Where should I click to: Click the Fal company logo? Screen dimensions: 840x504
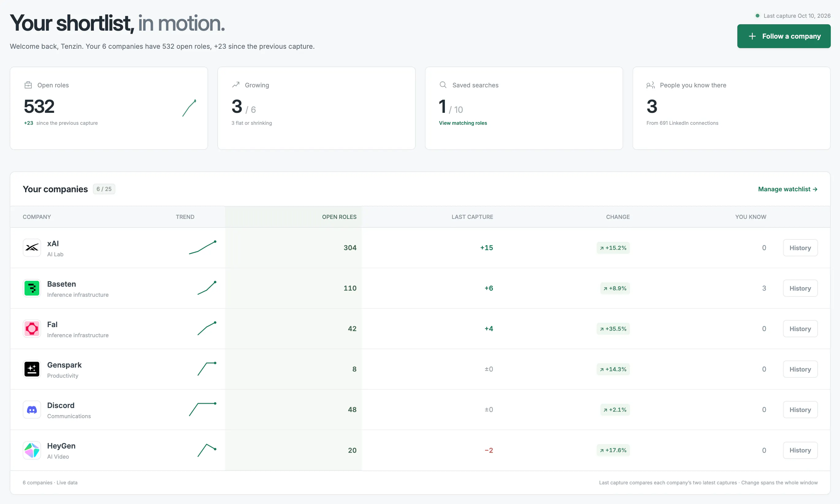pyautogui.click(x=32, y=328)
